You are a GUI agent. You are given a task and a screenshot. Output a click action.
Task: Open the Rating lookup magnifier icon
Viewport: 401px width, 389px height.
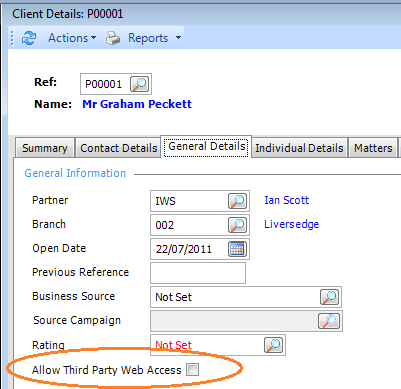(274, 345)
